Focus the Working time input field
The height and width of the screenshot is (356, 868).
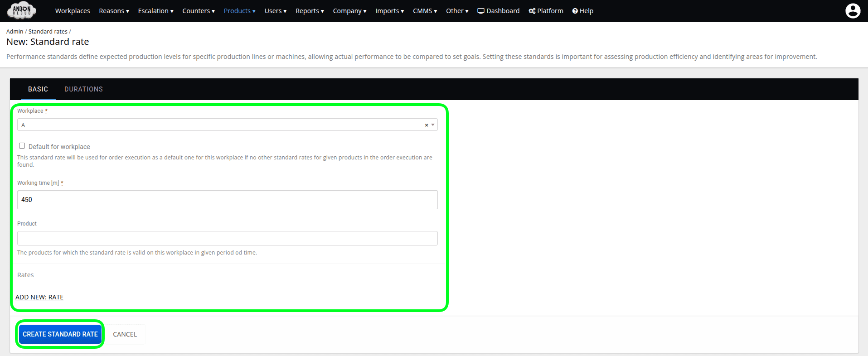tap(227, 200)
